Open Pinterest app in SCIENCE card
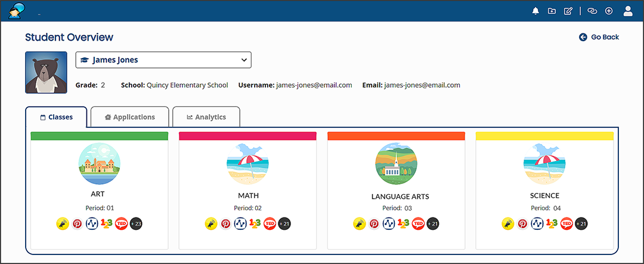 [x=522, y=224]
